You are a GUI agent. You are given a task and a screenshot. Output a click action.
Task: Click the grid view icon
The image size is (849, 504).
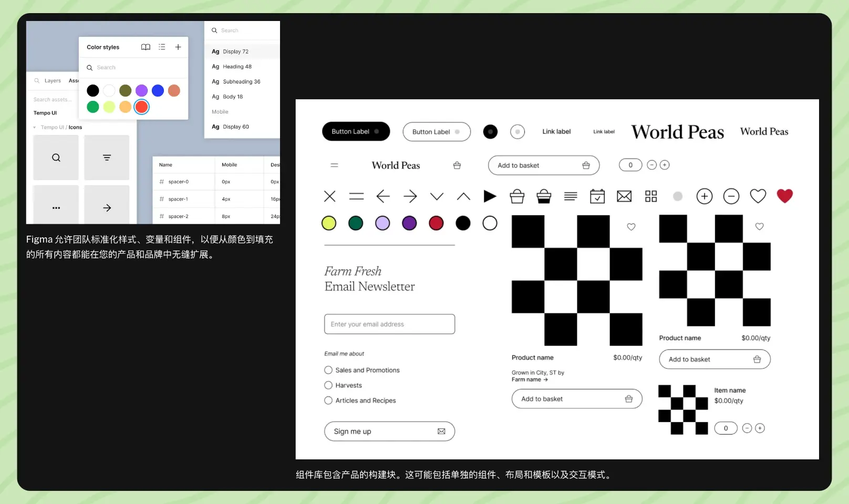click(x=651, y=196)
